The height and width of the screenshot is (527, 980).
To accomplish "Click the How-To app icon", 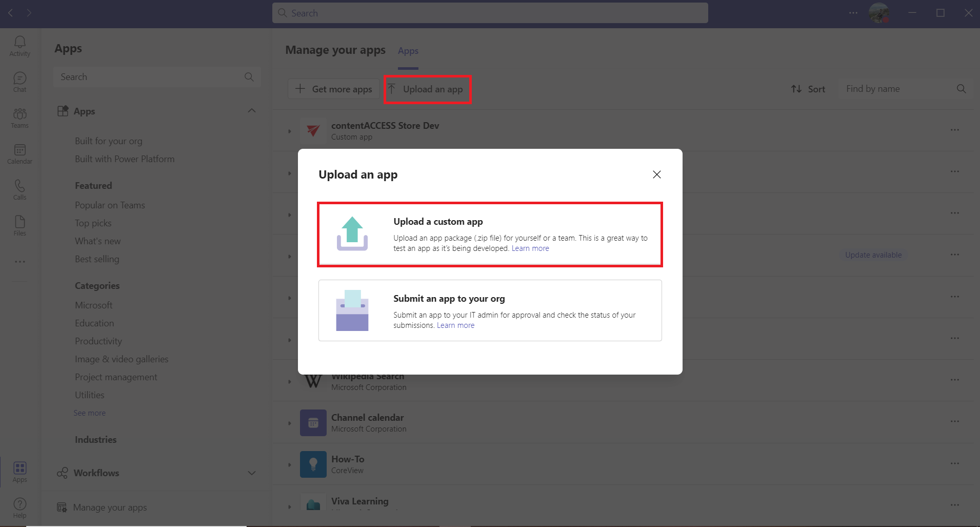I will [313, 464].
